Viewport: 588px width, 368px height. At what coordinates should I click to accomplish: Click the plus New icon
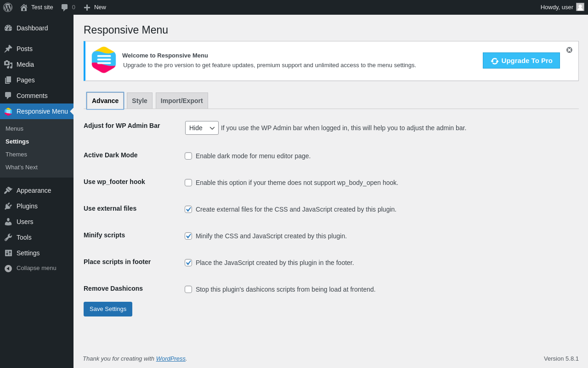click(x=87, y=7)
